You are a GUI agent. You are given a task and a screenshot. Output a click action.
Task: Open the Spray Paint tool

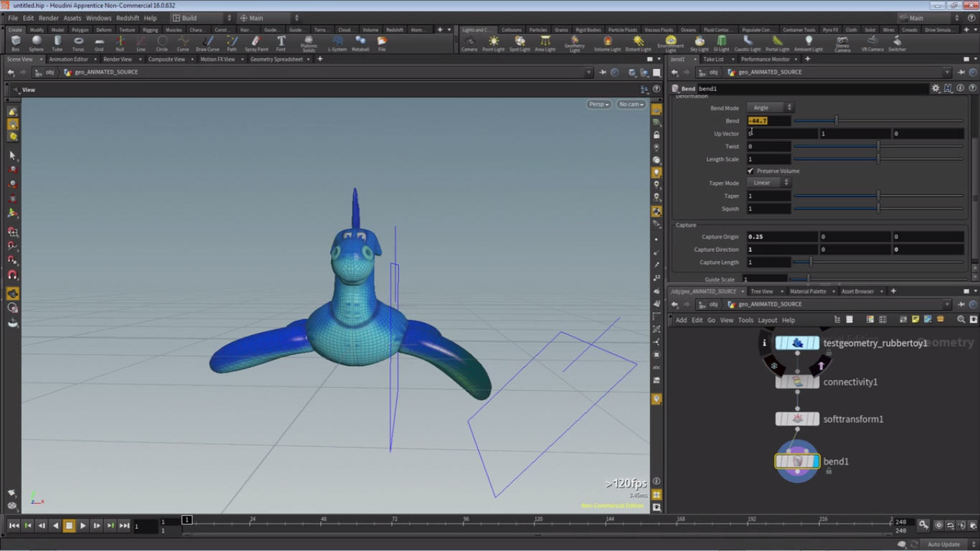coord(256,43)
